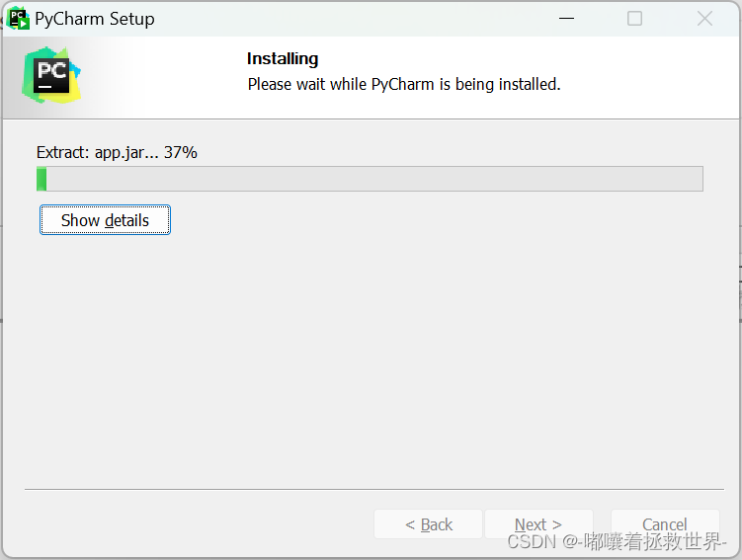Close the PyCharm Setup window

pyautogui.click(x=704, y=19)
